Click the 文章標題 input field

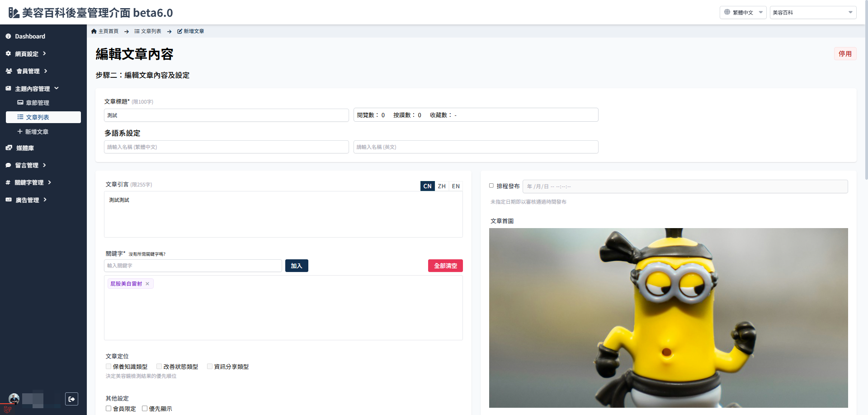(226, 115)
